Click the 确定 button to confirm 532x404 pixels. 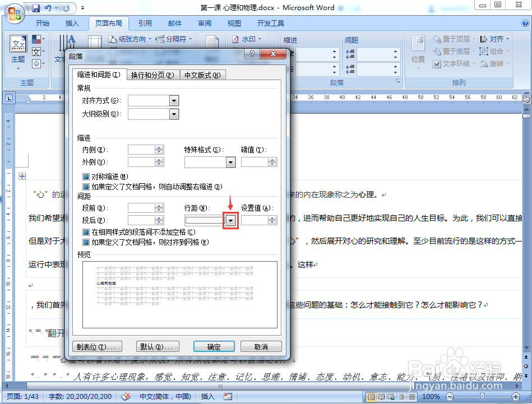pyautogui.click(x=214, y=347)
